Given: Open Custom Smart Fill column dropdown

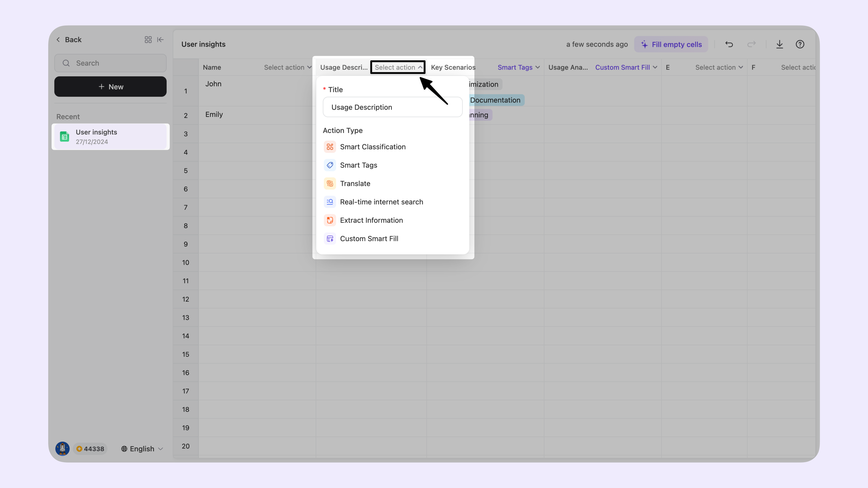Looking at the screenshot, I should 626,67.
